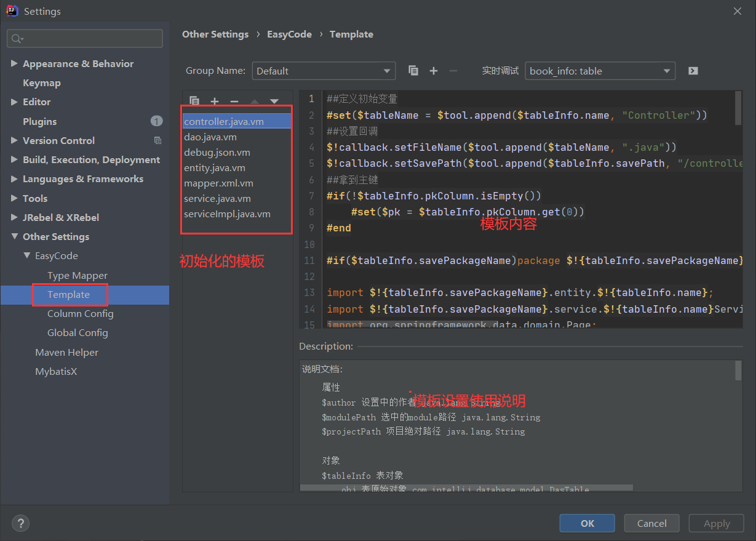
Task: Click code line 2 #set tableName
Action: (517, 115)
